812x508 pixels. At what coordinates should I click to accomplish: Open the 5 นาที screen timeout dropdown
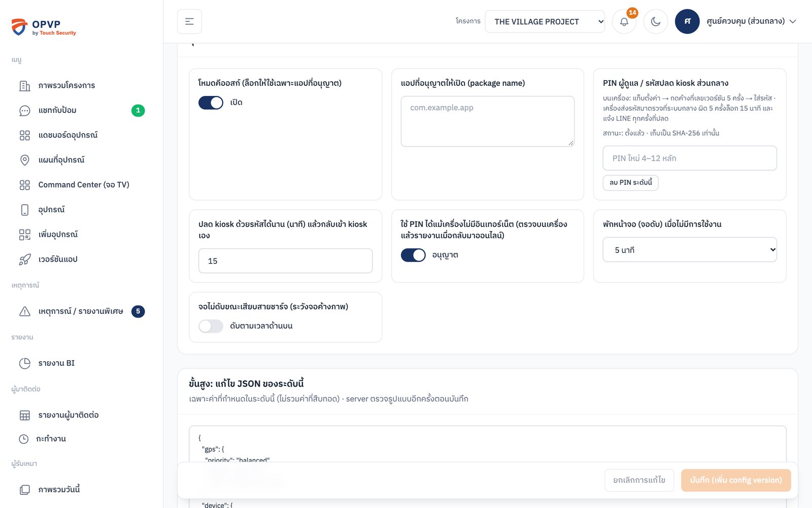[690, 249]
